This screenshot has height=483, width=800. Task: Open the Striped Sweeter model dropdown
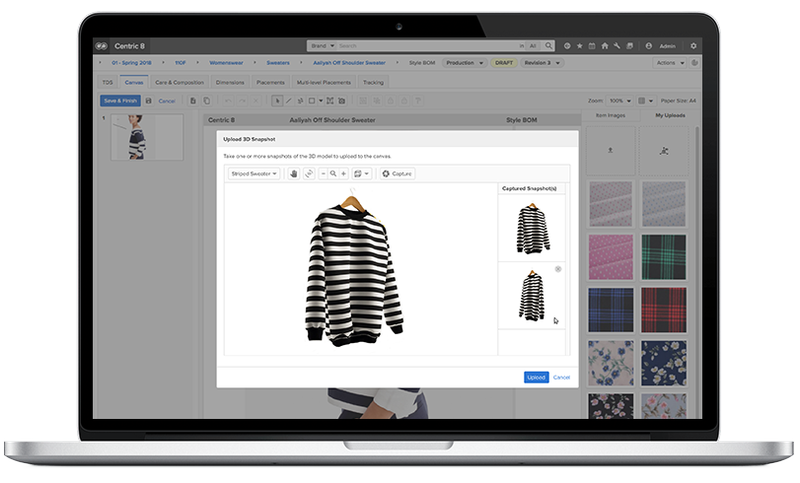[254, 174]
